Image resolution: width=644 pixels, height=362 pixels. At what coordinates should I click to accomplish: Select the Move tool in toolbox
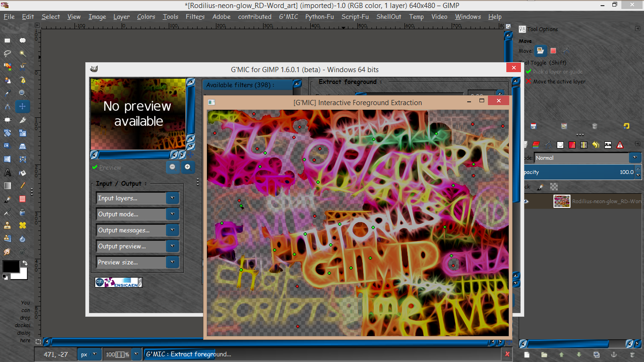[23, 107]
